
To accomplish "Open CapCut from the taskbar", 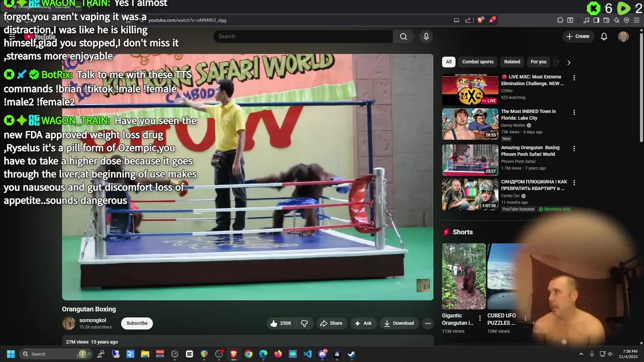I will click(x=189, y=354).
